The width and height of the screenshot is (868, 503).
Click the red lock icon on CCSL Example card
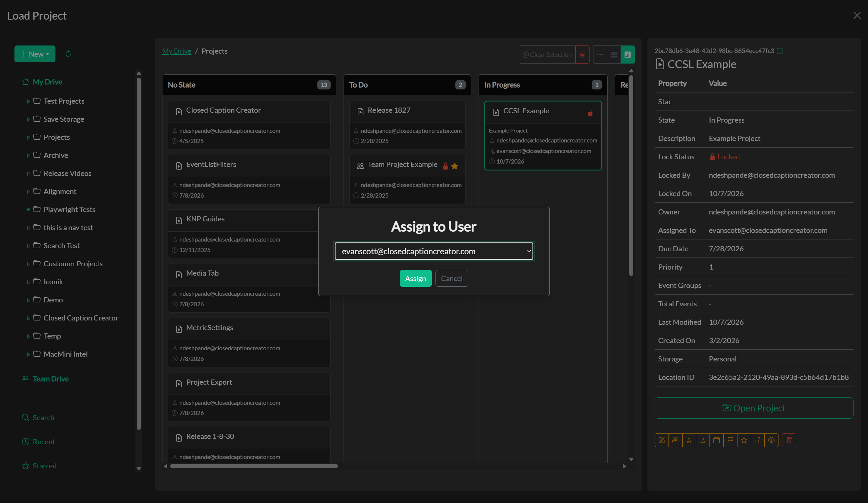pyautogui.click(x=590, y=112)
